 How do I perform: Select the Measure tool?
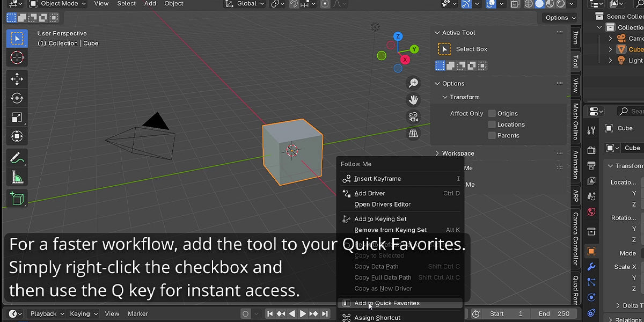[x=17, y=178]
